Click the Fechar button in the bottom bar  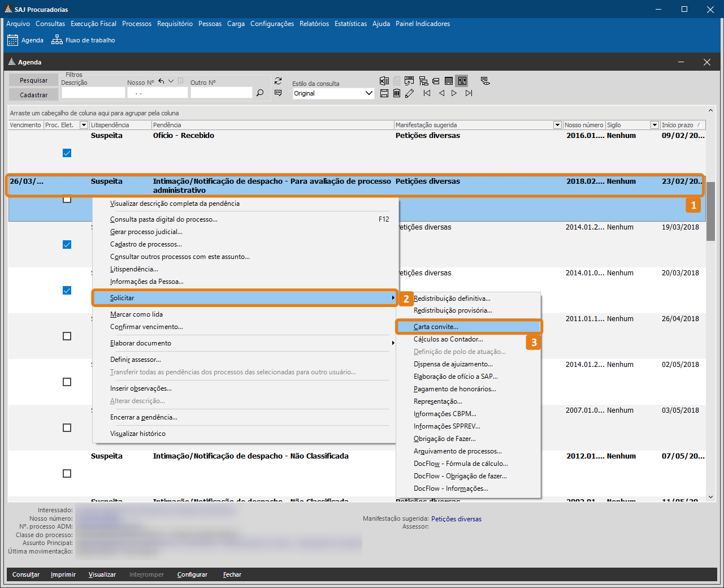(x=232, y=574)
